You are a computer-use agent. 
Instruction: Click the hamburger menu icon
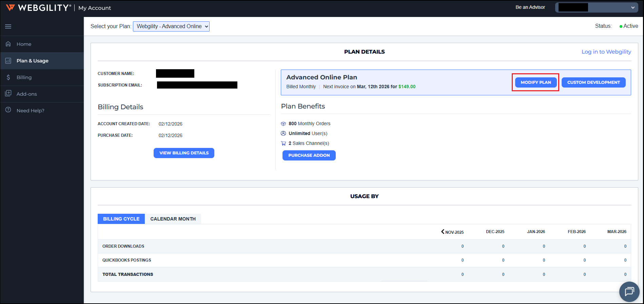8,26
